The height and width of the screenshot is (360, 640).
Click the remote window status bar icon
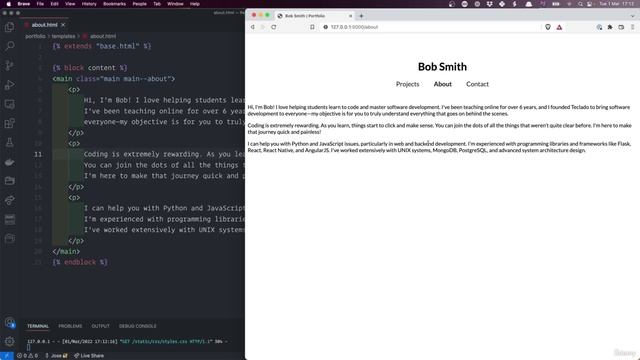pyautogui.click(x=7, y=356)
